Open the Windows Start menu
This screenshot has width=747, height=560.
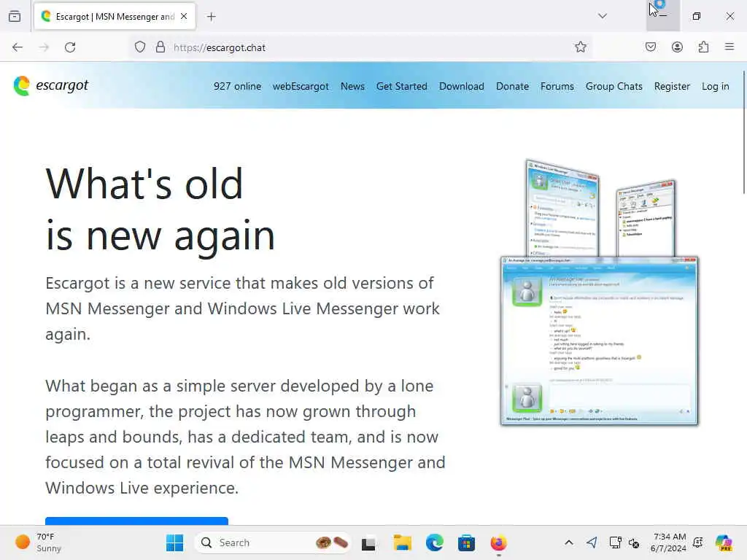(174, 542)
